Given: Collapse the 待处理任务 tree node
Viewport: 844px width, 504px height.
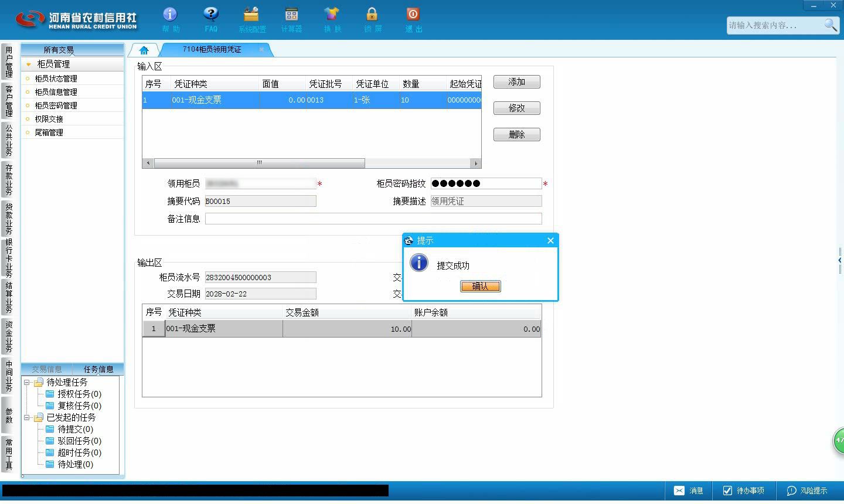Looking at the screenshot, I should [26, 382].
